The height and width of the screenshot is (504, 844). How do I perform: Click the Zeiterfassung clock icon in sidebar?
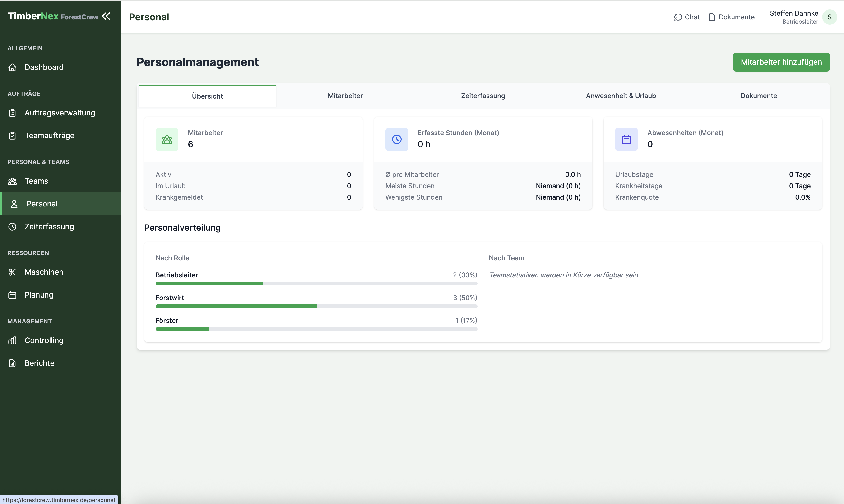coord(12,227)
